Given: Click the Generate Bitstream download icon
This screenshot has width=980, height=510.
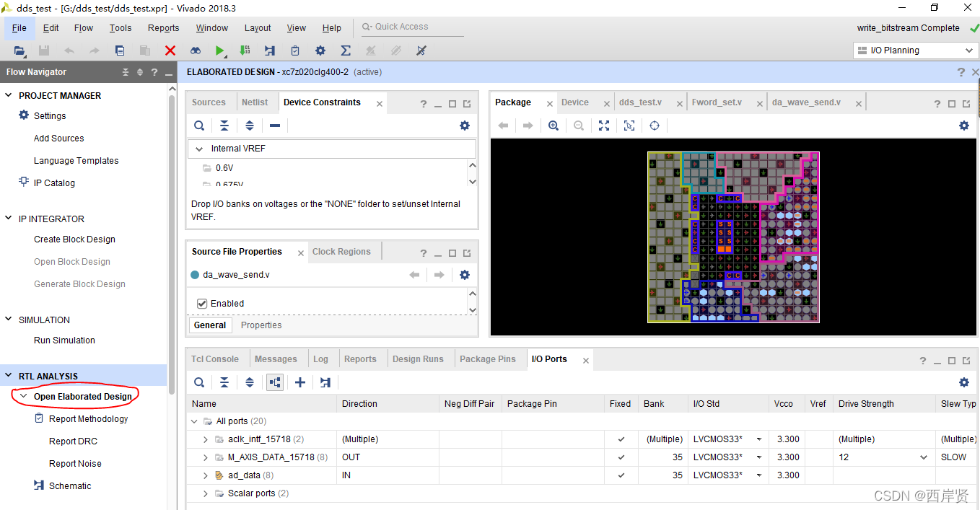Looking at the screenshot, I should pyautogui.click(x=245, y=50).
